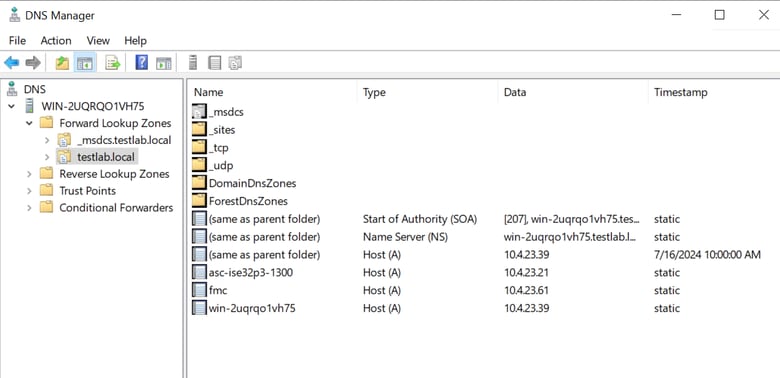Click the DomainDnsZones folder icon

click(x=199, y=183)
